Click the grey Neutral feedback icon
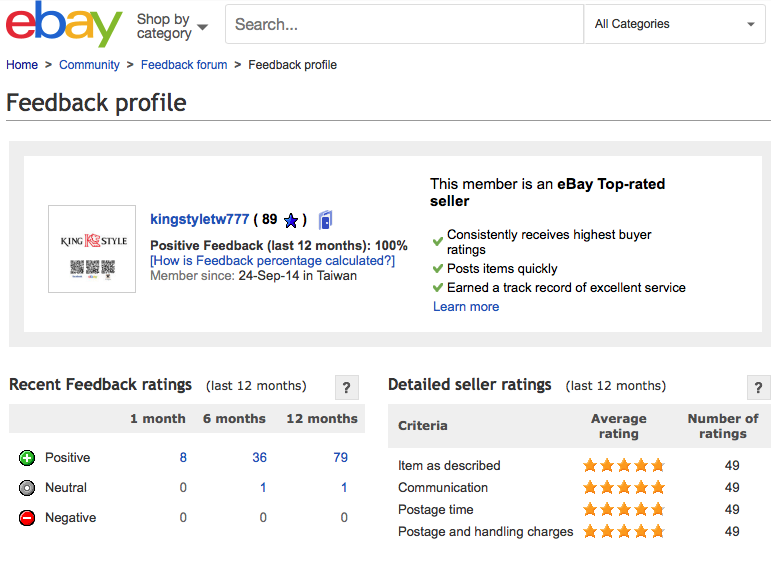 pos(27,488)
